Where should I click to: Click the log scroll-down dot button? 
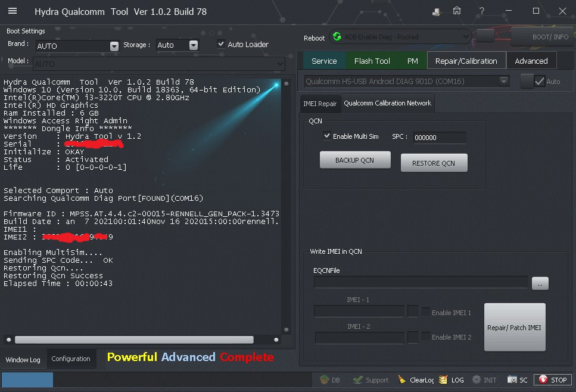coord(286,329)
